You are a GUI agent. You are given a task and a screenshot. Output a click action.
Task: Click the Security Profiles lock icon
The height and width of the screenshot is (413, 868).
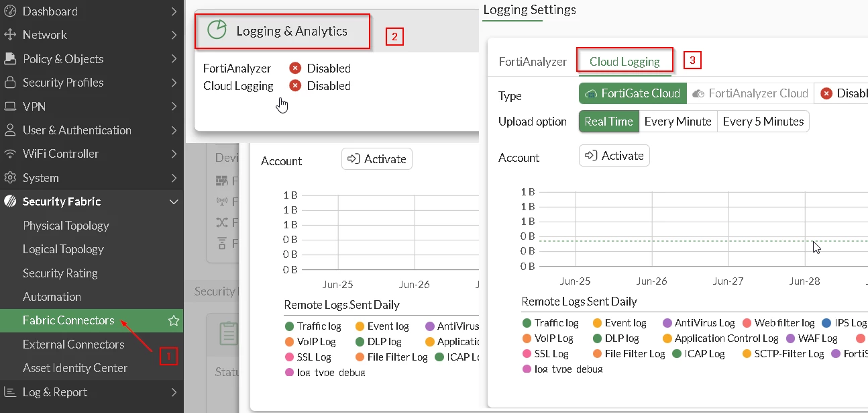10,83
